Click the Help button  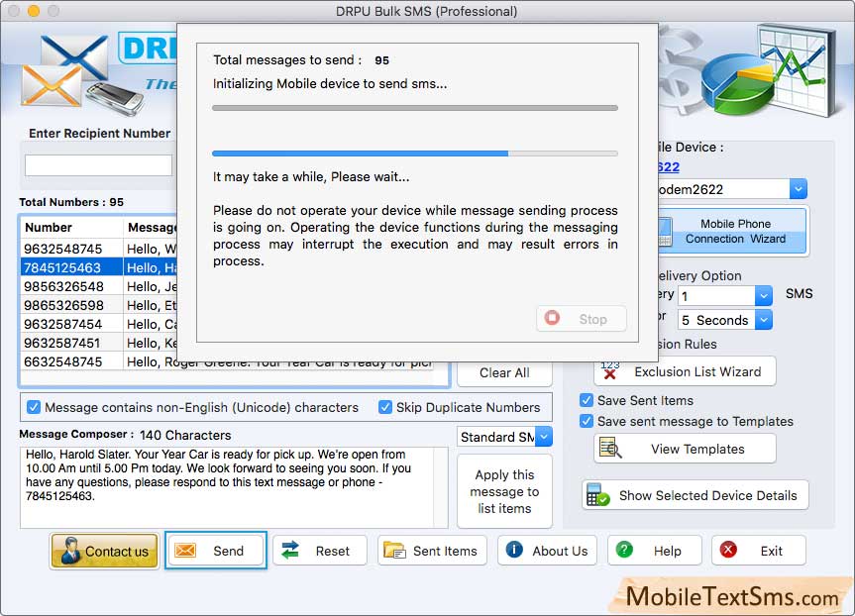click(x=654, y=551)
